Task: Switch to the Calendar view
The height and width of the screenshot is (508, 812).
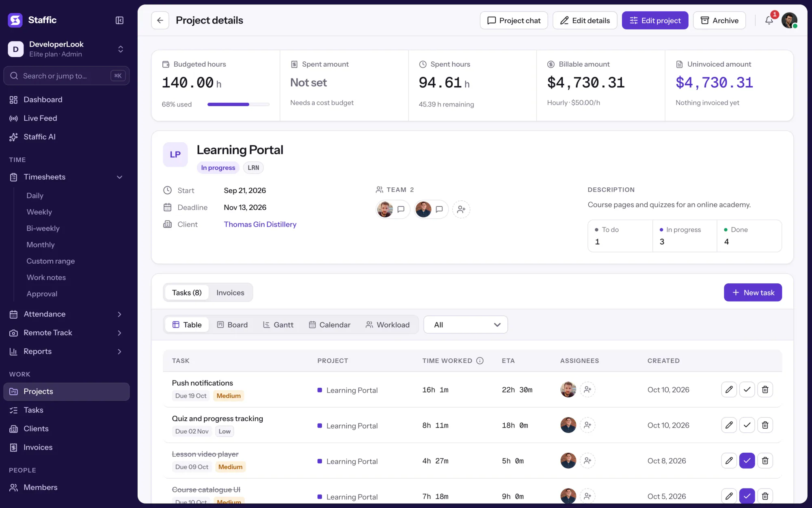Action: tap(330, 325)
